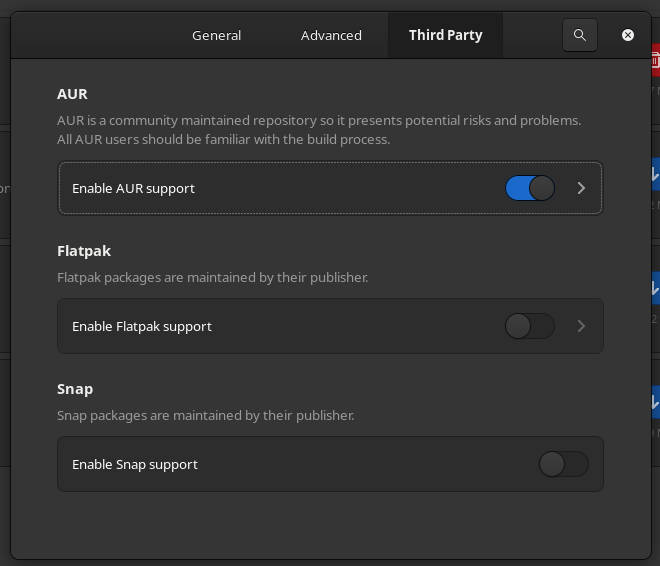Click the AUR risk description text

[x=319, y=130]
